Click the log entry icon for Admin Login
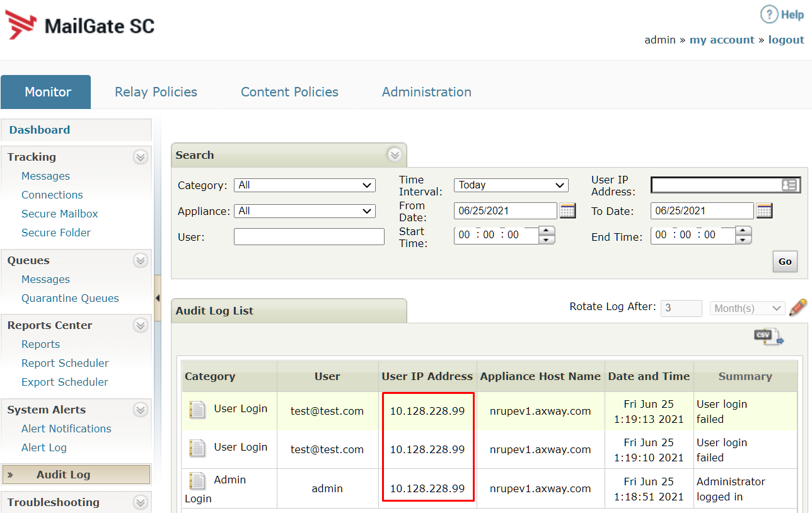Image resolution: width=812 pixels, height=513 pixels. point(197,481)
